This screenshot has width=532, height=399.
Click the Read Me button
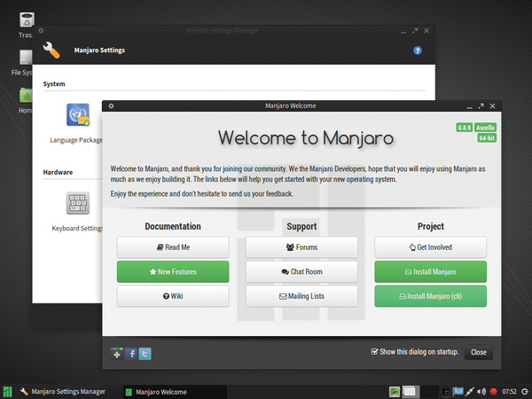click(x=173, y=247)
